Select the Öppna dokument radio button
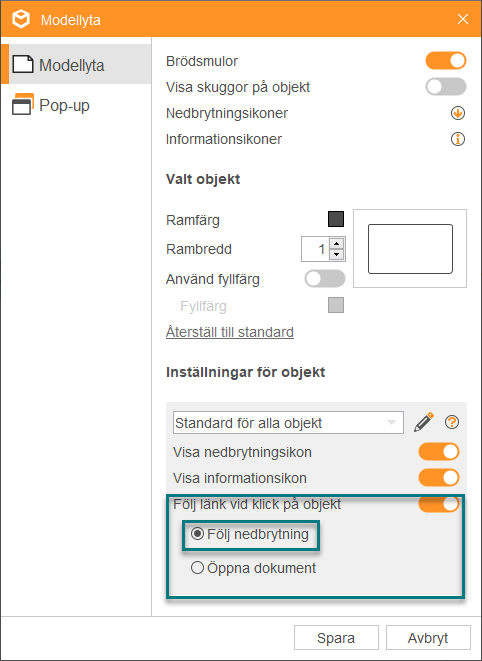Screen dimensions: 482x661 [x=197, y=567]
